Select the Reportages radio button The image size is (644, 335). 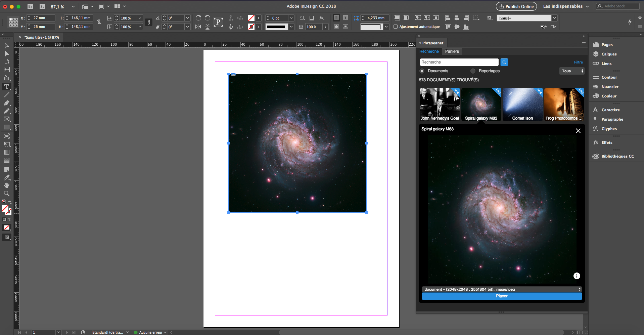click(473, 71)
